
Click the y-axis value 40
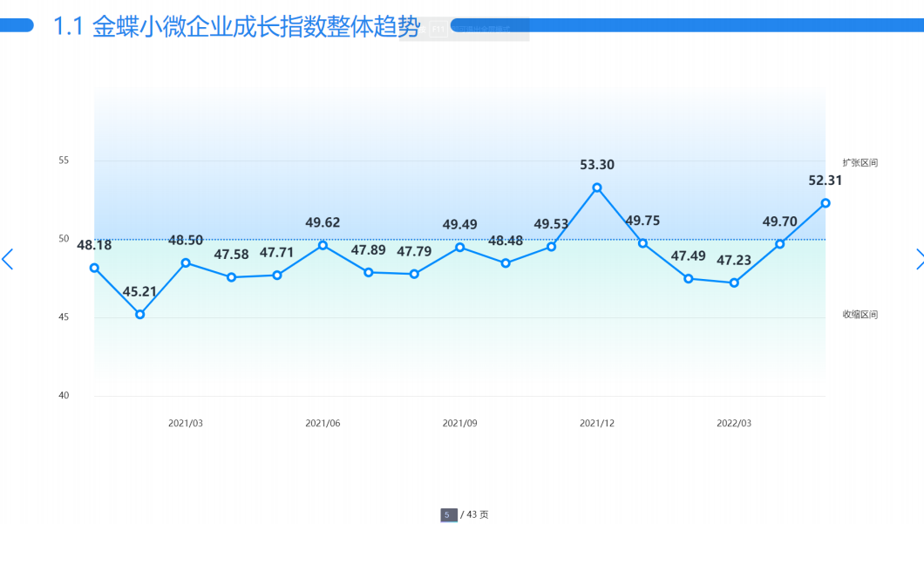64,396
